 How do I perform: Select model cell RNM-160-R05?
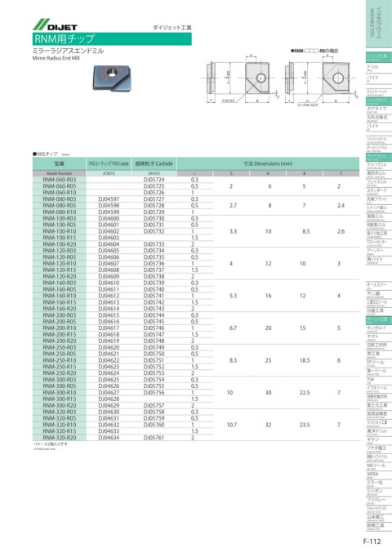point(60,289)
